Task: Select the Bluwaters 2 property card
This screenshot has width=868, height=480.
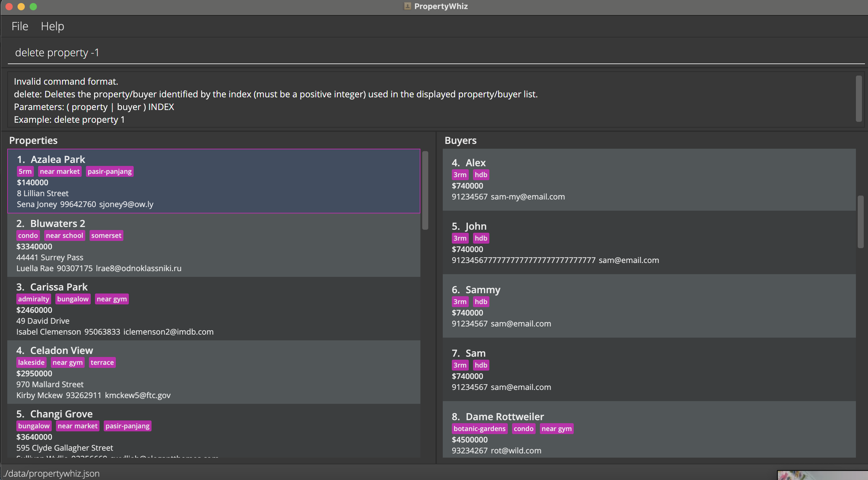Action: point(214,245)
